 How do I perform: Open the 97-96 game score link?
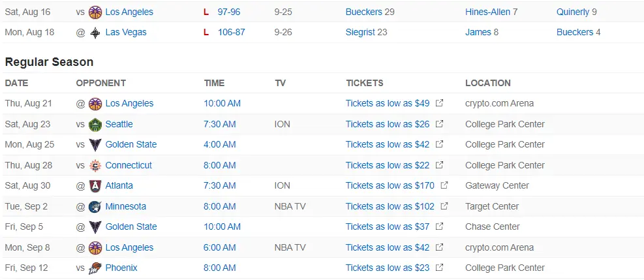(x=231, y=12)
